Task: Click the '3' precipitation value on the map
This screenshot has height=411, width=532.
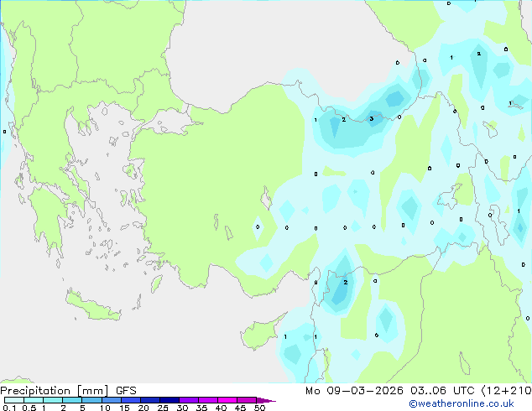Action: coord(372,119)
